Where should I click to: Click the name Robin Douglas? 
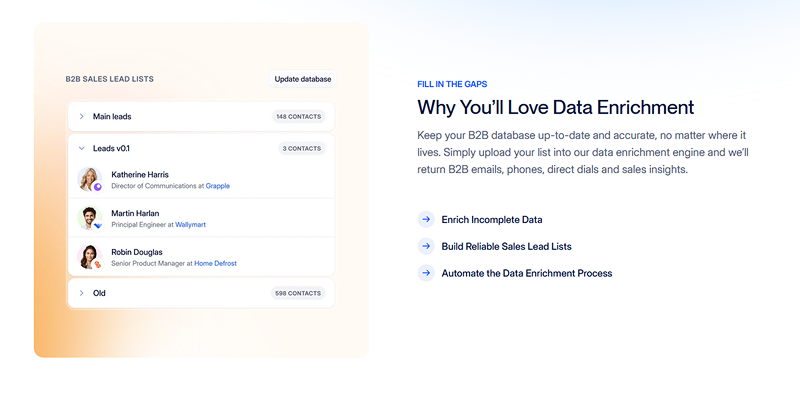[x=137, y=252]
